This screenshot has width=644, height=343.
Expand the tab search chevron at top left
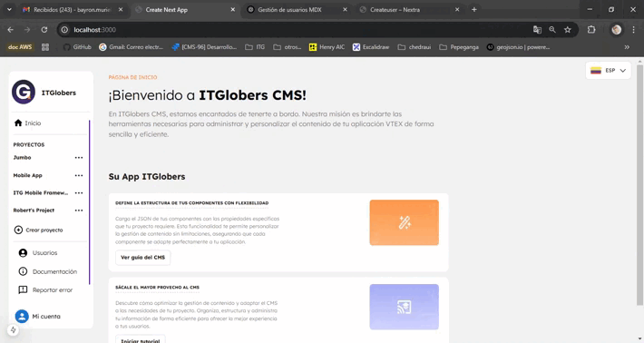point(9,9)
